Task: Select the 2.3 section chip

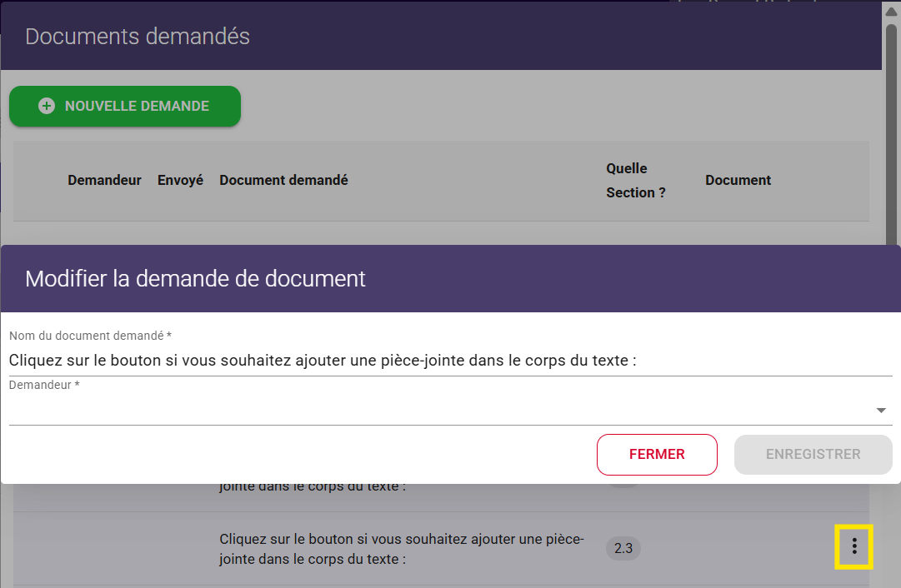Action: click(x=623, y=548)
